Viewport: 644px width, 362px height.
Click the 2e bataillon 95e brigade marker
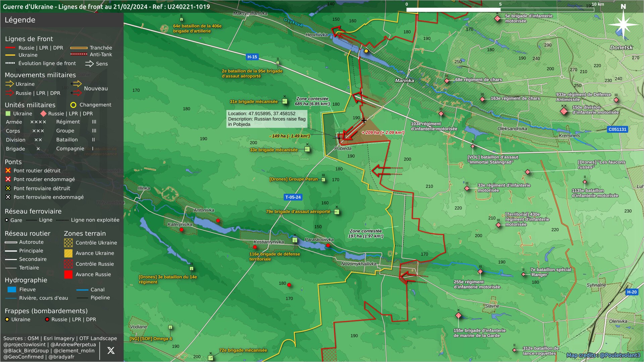pyautogui.click(x=278, y=63)
